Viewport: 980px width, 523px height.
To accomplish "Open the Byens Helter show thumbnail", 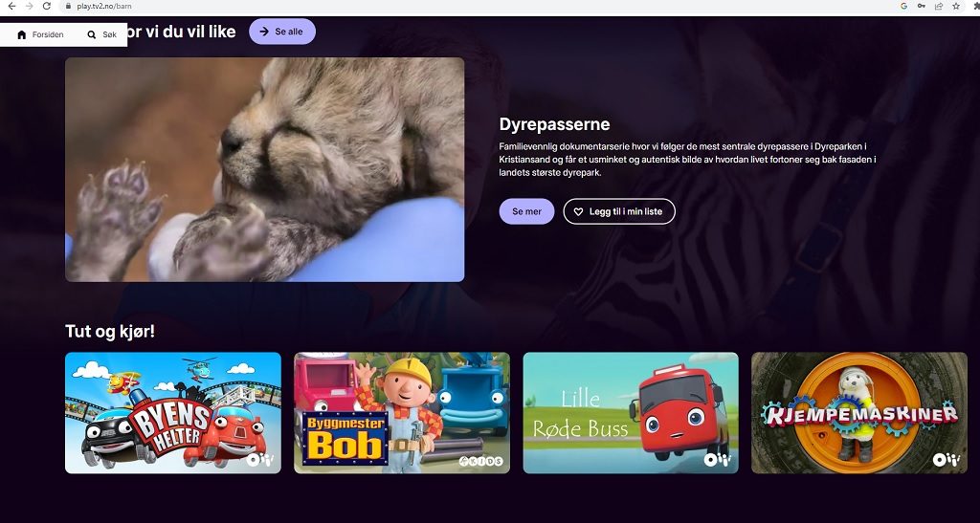I will tap(173, 412).
